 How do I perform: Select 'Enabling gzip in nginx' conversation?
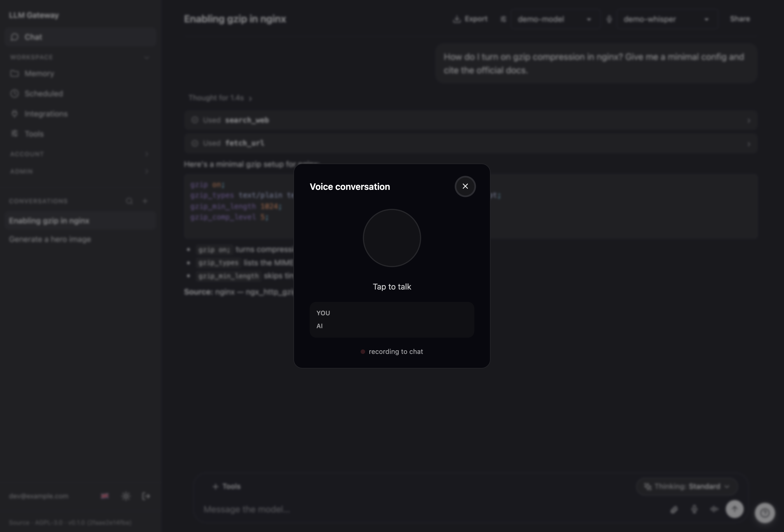80,221
